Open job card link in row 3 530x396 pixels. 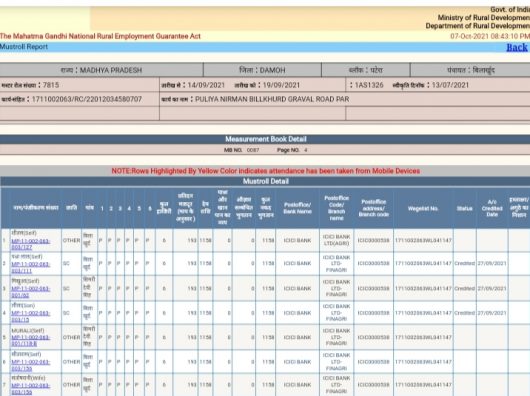click(x=31, y=292)
